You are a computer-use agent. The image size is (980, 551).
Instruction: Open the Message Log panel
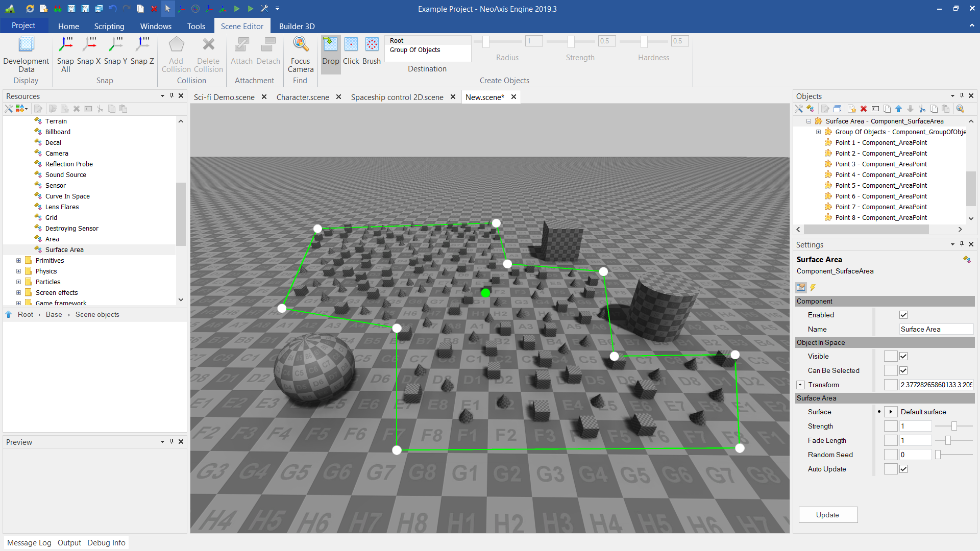(x=29, y=542)
